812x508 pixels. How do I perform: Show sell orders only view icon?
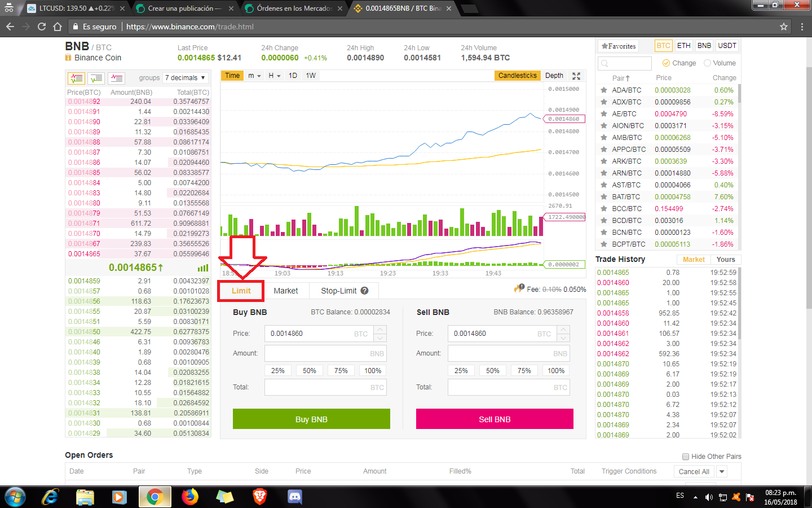point(117,78)
